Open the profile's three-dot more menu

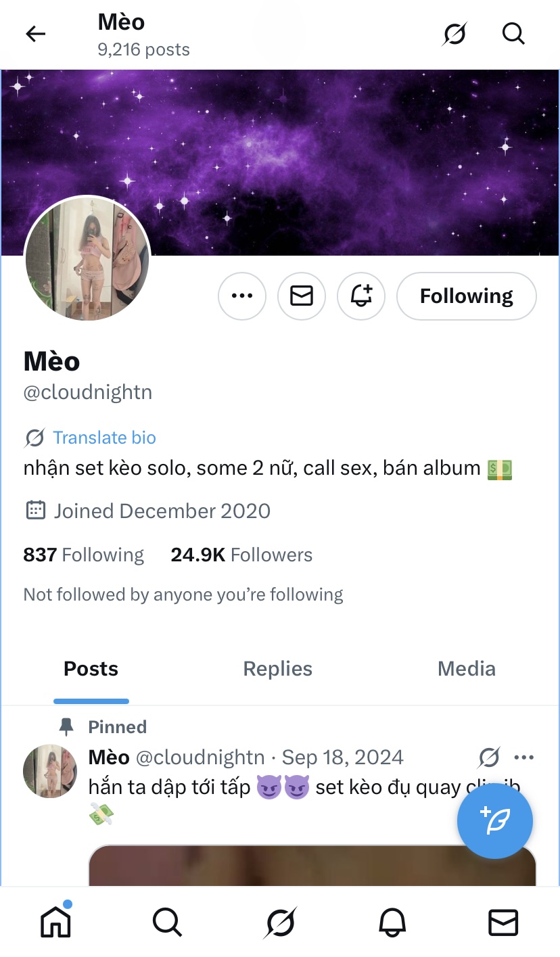242,296
